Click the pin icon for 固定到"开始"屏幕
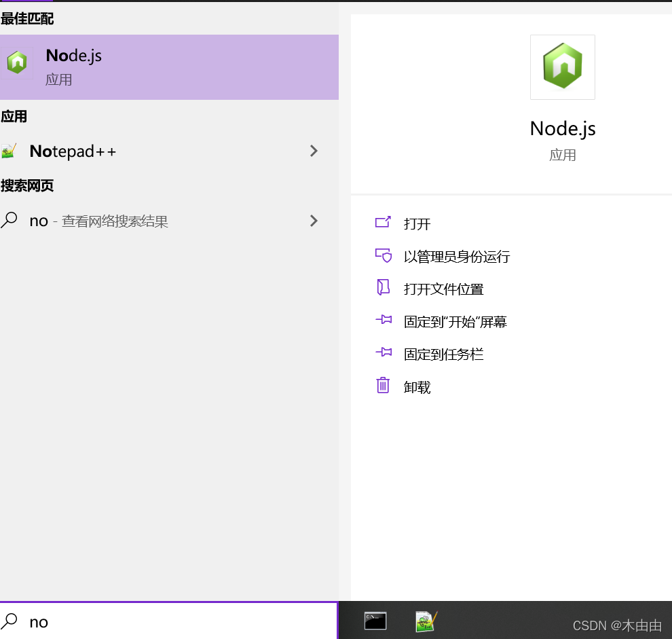The height and width of the screenshot is (639, 672). click(x=384, y=321)
